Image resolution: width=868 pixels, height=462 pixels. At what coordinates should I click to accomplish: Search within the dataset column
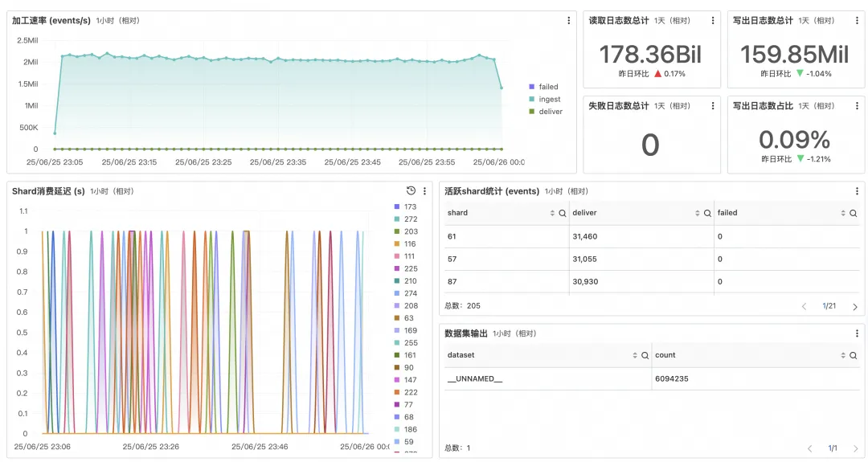pos(645,355)
